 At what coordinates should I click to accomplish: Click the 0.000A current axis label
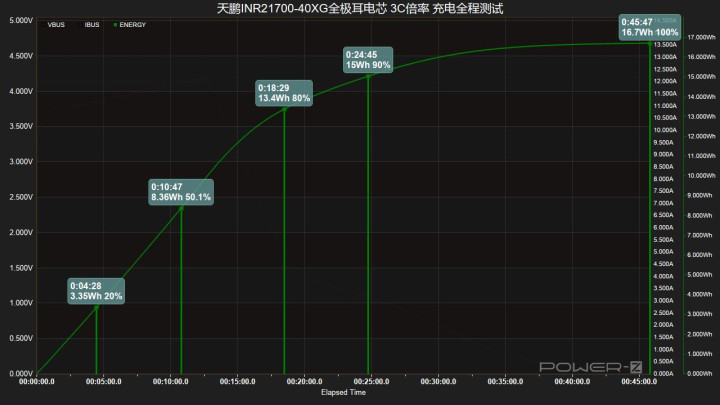pyautogui.click(x=664, y=373)
